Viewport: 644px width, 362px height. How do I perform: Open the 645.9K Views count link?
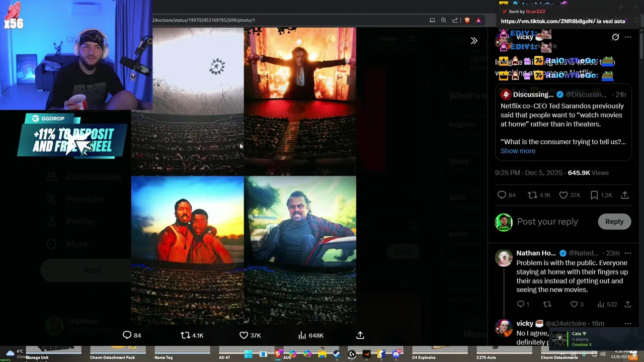click(588, 172)
